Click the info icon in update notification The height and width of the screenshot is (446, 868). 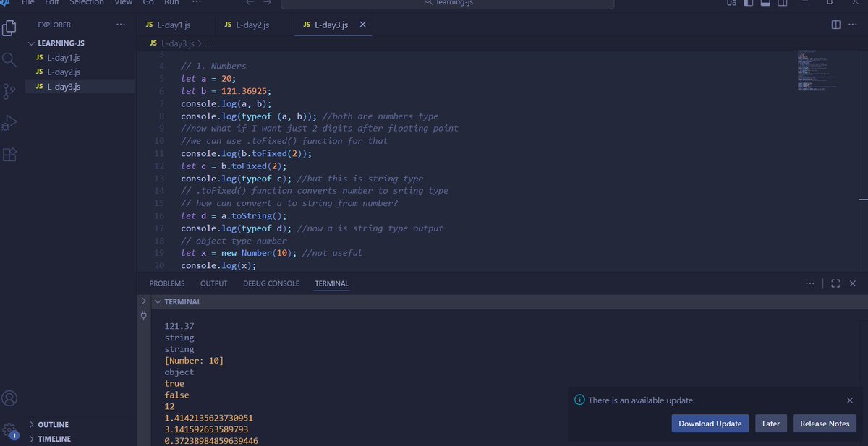(579, 400)
